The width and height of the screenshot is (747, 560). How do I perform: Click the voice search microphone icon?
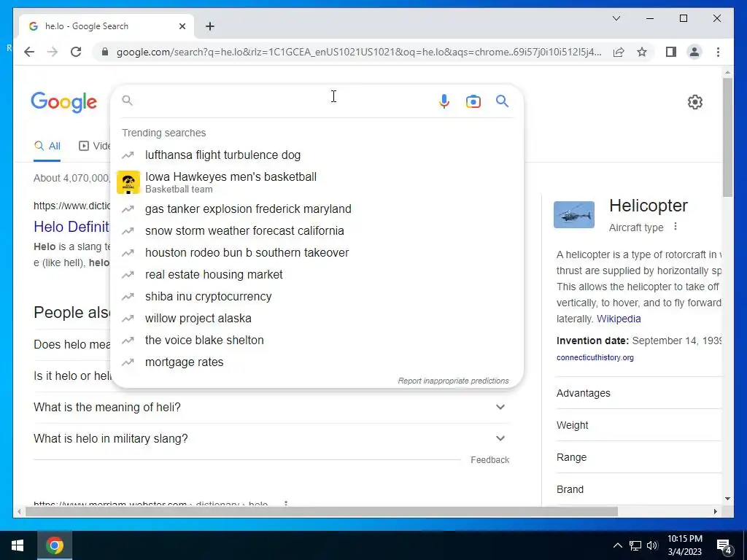[x=444, y=101]
